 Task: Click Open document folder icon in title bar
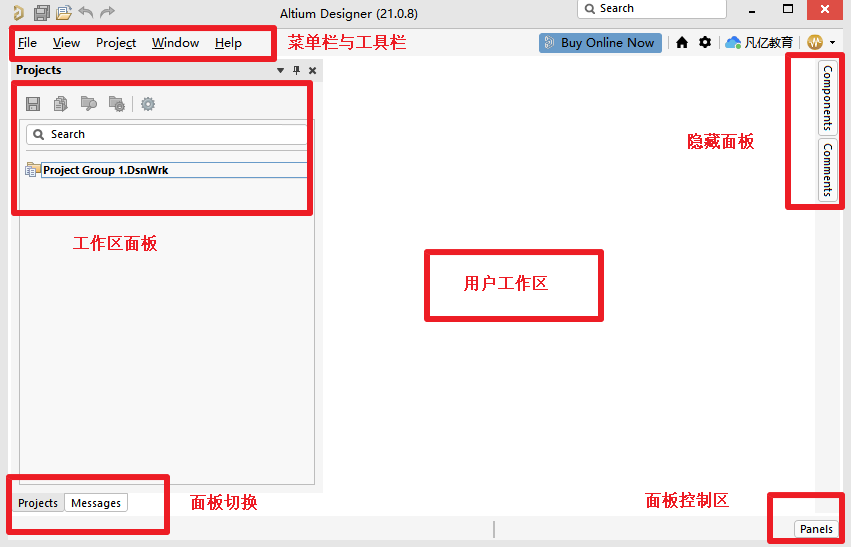[x=64, y=12]
